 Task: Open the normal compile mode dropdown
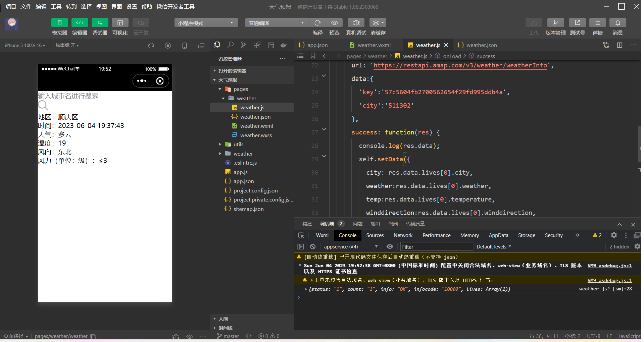click(277, 23)
